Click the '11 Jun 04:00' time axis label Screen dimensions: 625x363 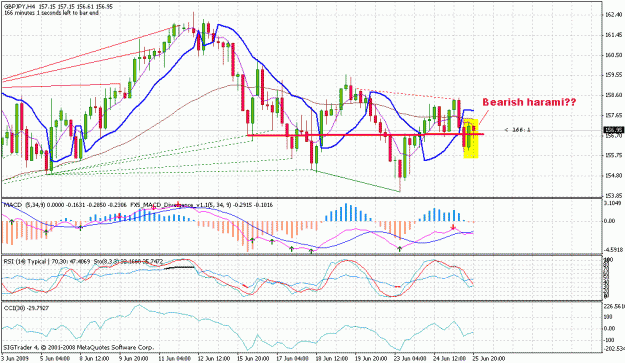click(174, 358)
